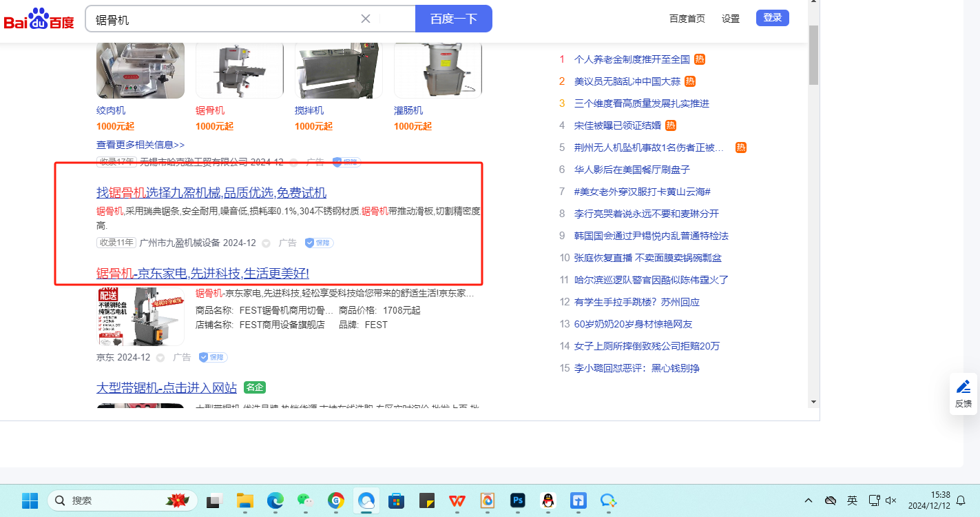Open hot search 宋佳被曝已领证结婚

click(618, 125)
